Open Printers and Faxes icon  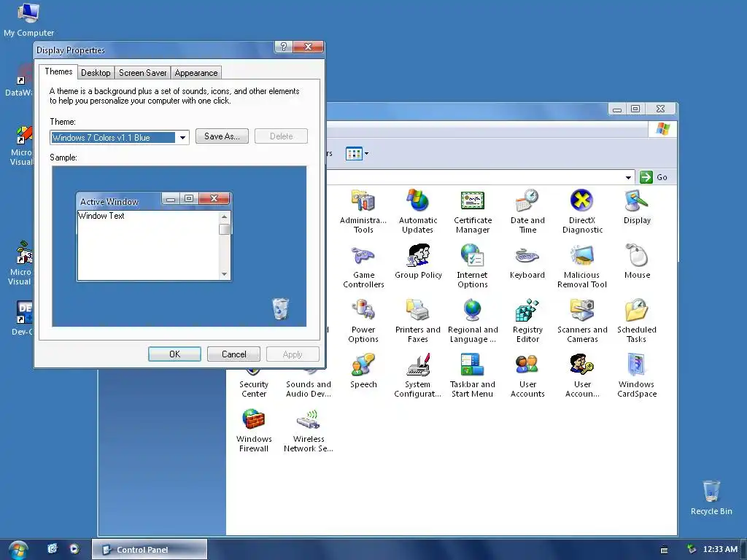point(418,321)
